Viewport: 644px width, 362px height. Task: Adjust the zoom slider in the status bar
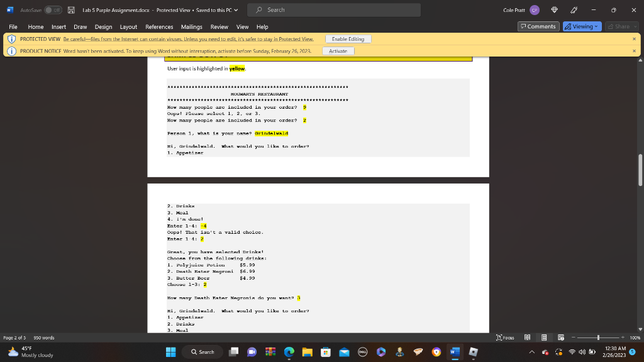coord(597,337)
